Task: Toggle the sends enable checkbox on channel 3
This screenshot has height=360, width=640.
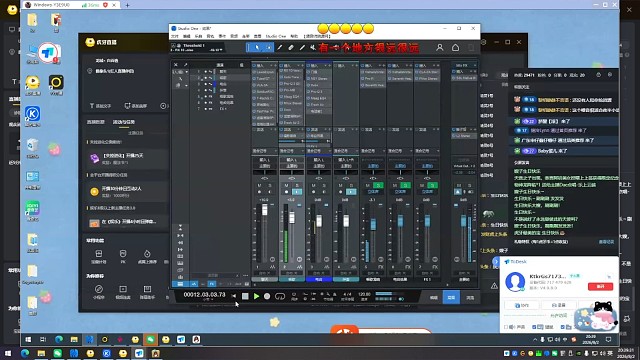Action: pyautogui.click(x=308, y=130)
